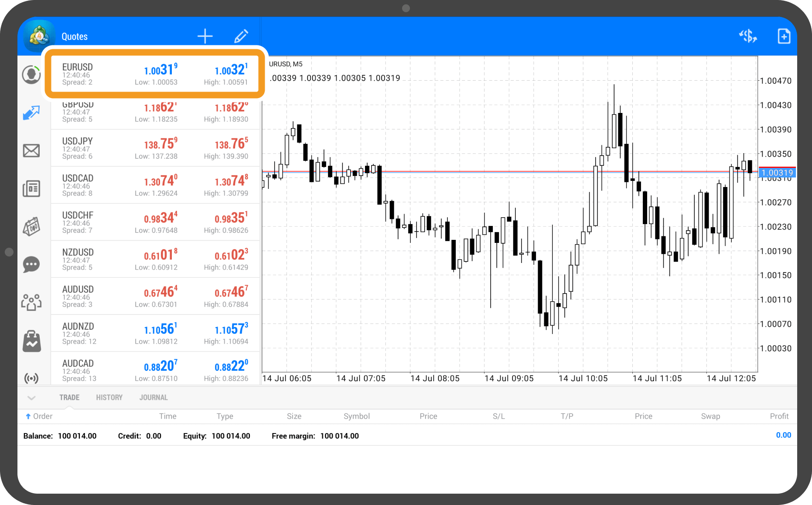The width and height of the screenshot is (812, 505).
Task: Open the news page icon in sidebar
Action: point(31,188)
